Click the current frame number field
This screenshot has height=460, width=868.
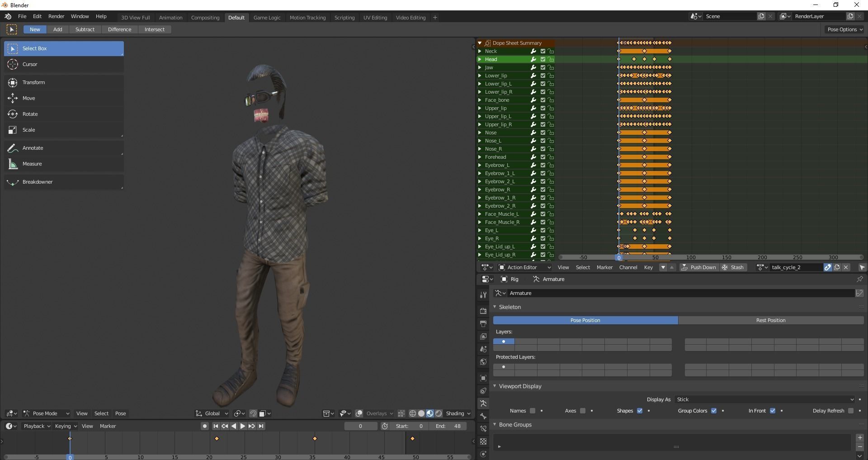click(360, 426)
